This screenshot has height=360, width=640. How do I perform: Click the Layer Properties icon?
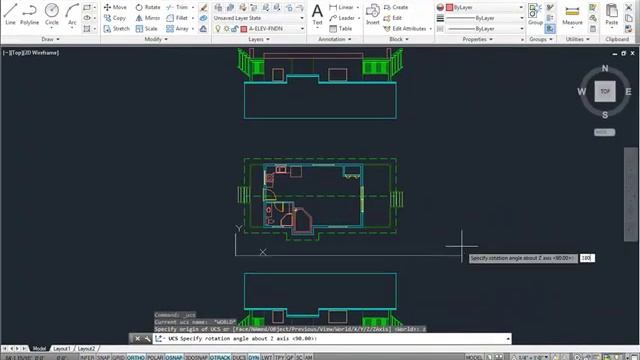tap(218, 7)
